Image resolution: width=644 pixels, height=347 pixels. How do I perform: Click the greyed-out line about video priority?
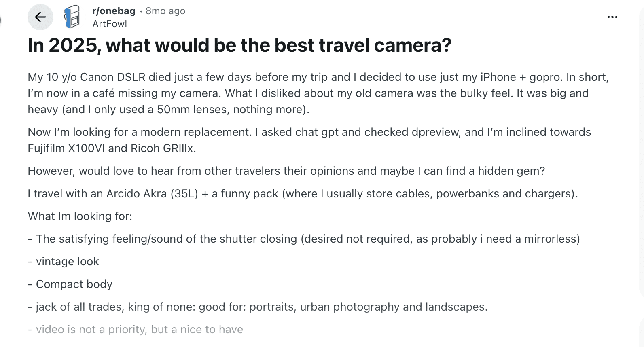point(135,329)
